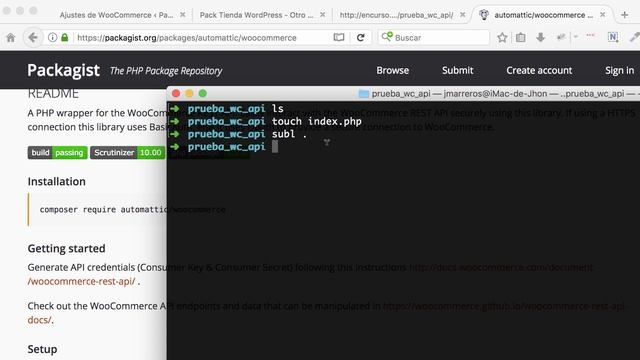
Task: Close the Ajustes de WooCommerce tab
Action: 182,15
